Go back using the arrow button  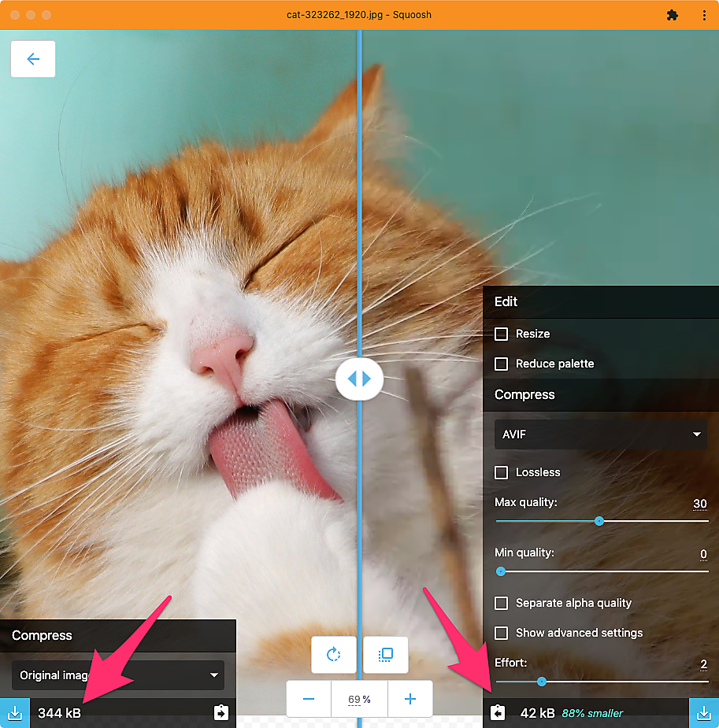pos(33,59)
